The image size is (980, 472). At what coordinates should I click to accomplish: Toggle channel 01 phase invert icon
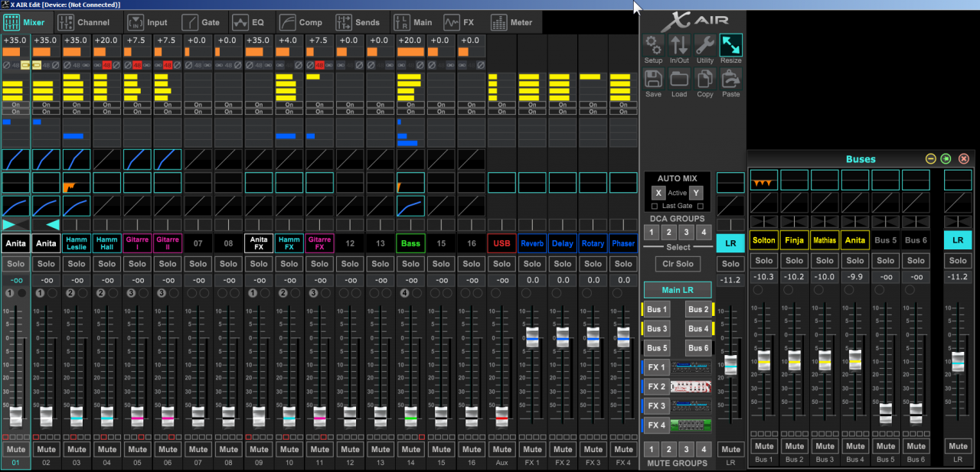[6, 66]
